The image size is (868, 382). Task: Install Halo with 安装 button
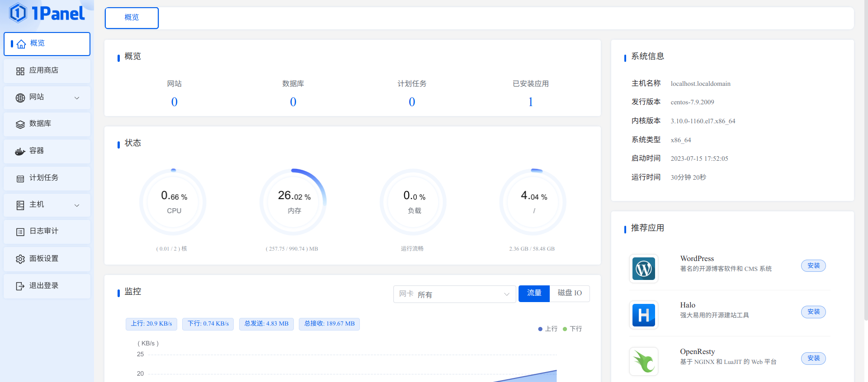tap(813, 312)
